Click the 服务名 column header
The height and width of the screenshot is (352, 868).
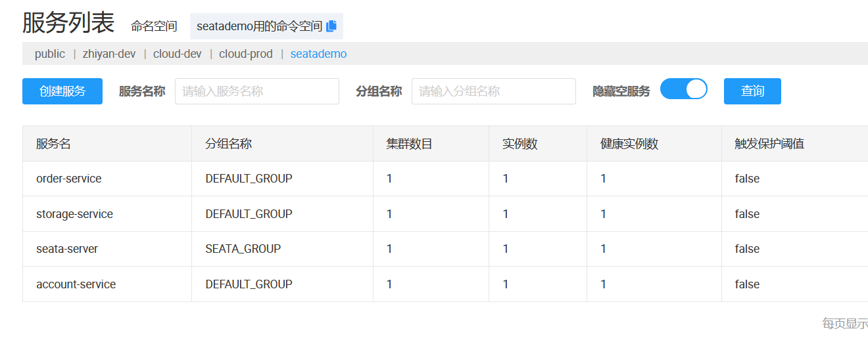point(53,144)
